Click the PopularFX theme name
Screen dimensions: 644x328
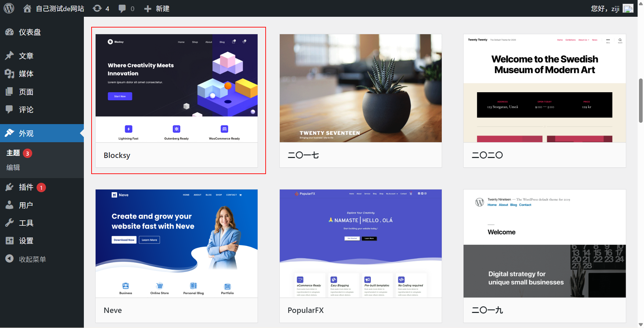[x=306, y=310]
